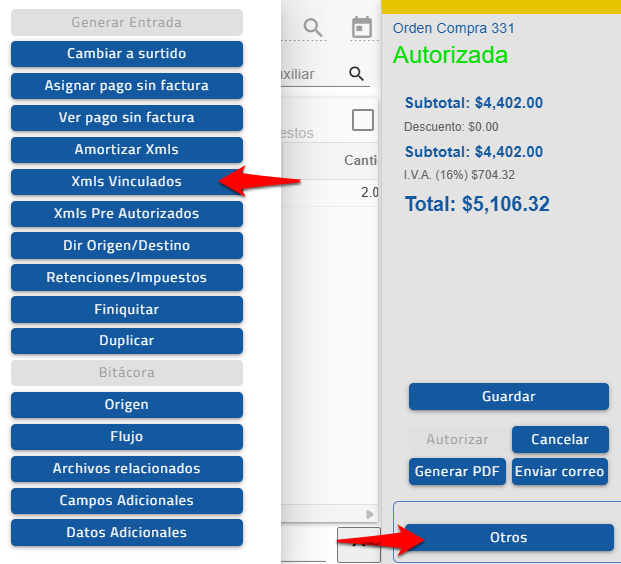Open Archivos relacionados
Image resolution: width=621 pixels, height=564 pixels.
127,469
